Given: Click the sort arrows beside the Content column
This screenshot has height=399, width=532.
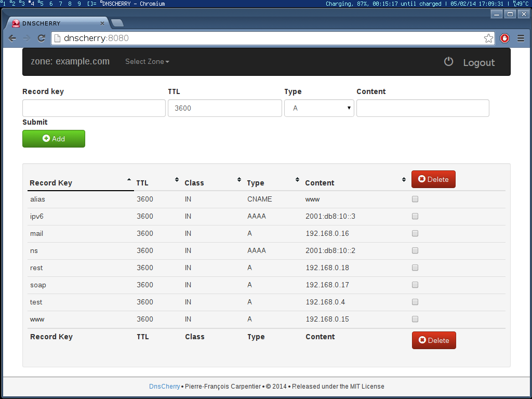Looking at the screenshot, I should coord(404,179).
